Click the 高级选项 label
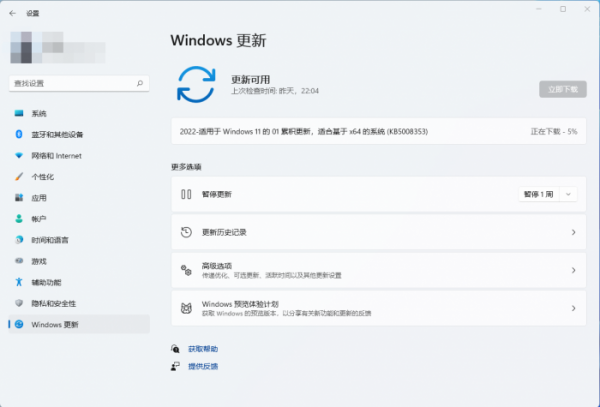600x407 pixels. [x=217, y=265]
